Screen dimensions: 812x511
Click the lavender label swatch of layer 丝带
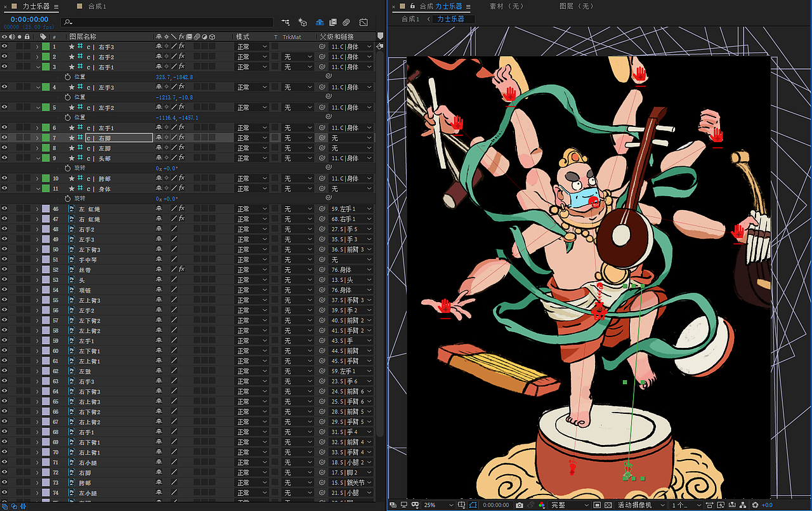46,270
